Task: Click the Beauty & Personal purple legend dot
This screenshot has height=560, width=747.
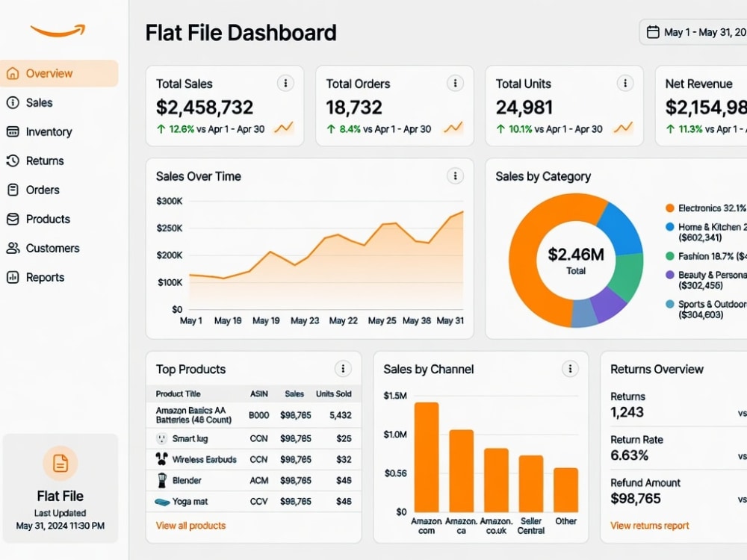Action: pyautogui.click(x=670, y=275)
